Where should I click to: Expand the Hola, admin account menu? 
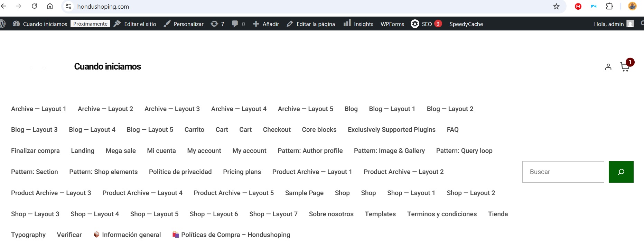click(x=613, y=24)
